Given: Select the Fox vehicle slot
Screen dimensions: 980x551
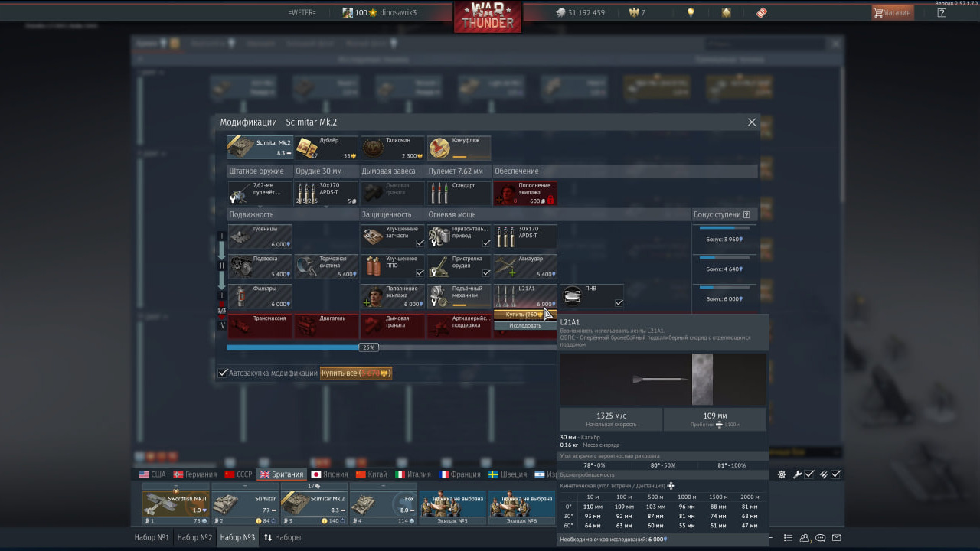Looking at the screenshot, I should (383, 504).
